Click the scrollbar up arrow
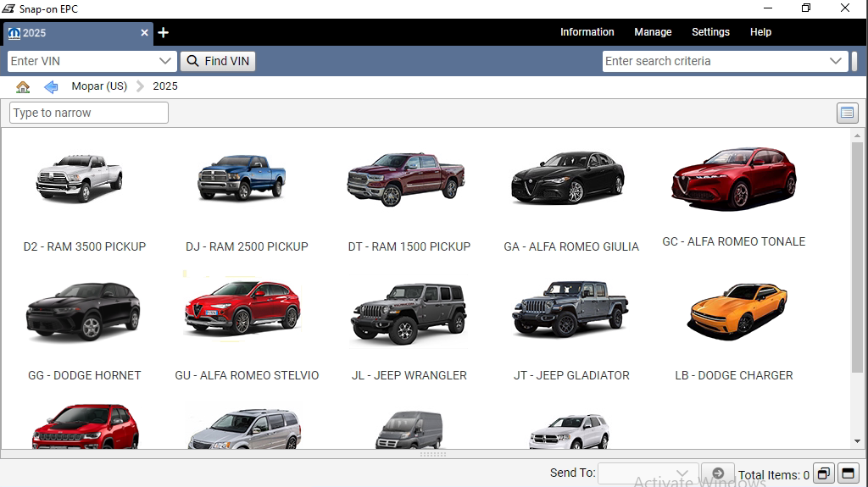The image size is (868, 487). click(857, 136)
